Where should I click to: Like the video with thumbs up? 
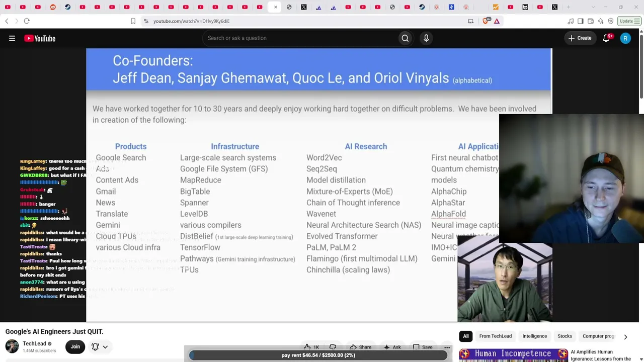click(x=311, y=346)
